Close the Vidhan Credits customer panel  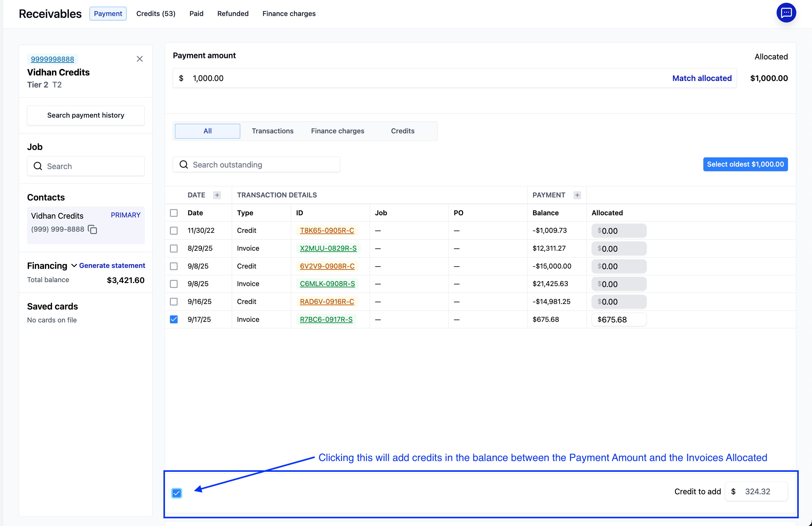coord(139,59)
